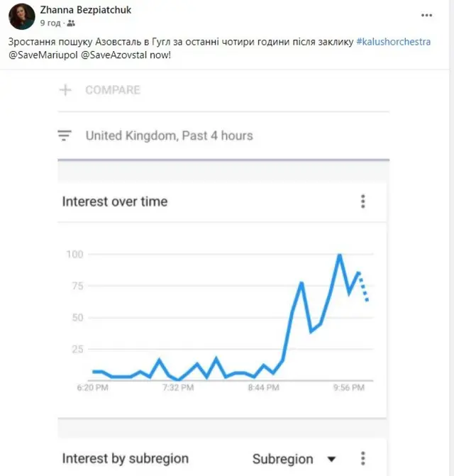Click the 8:44 PM time axis label
This screenshot has width=454, height=476.
point(265,387)
